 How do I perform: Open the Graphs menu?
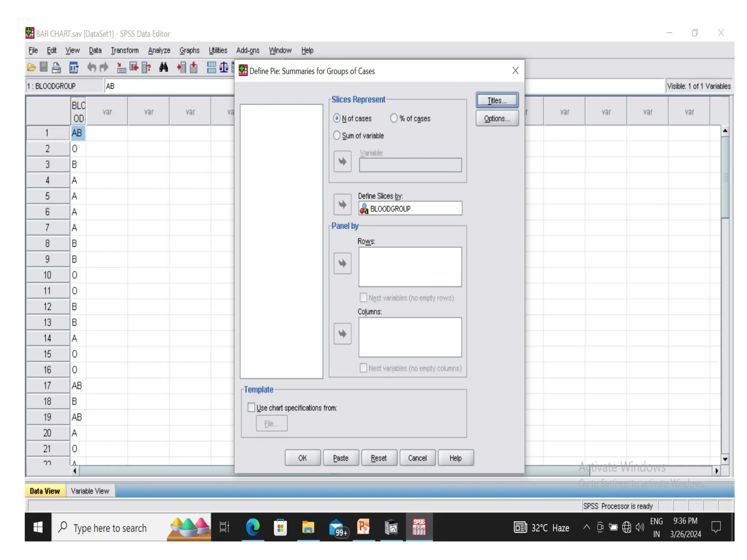click(189, 50)
